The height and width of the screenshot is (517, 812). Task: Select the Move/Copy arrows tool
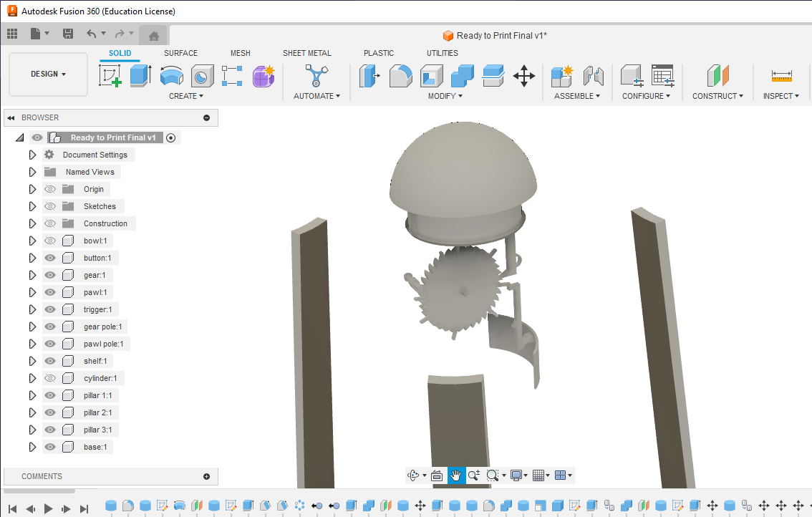coord(524,75)
